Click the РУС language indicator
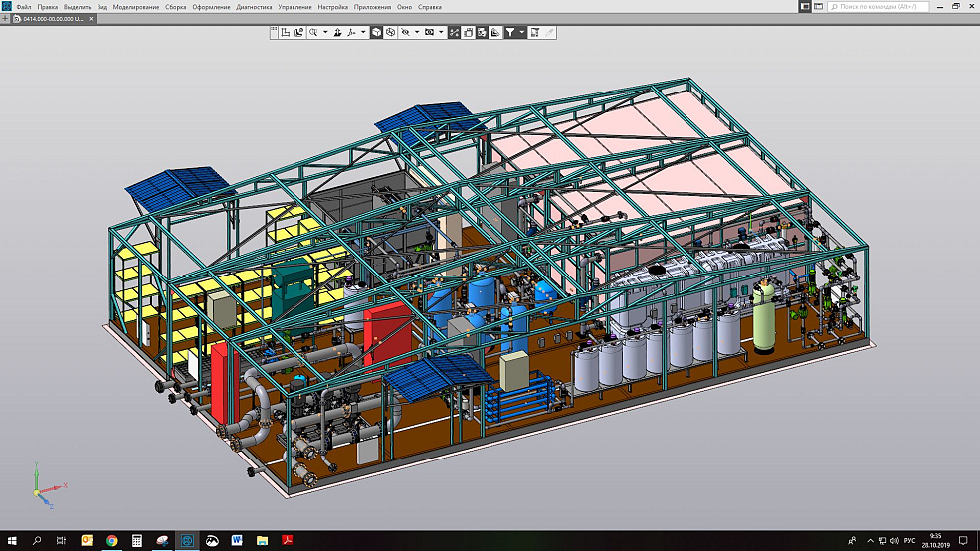Screen dimensions: 980x551 pyautogui.click(x=908, y=541)
